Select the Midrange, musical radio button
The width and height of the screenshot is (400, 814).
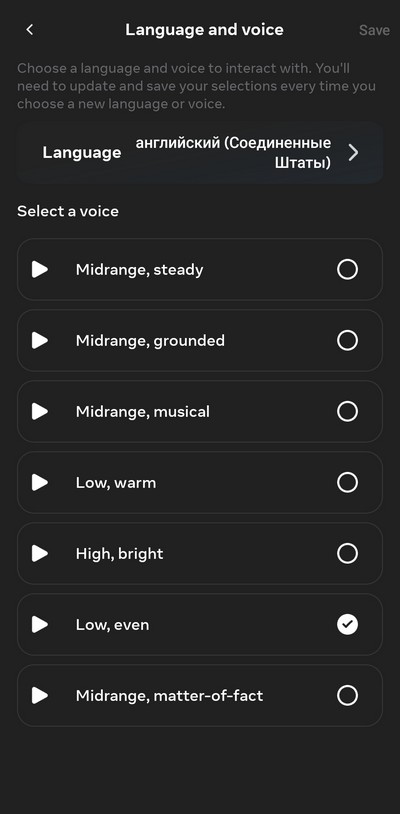pos(347,412)
